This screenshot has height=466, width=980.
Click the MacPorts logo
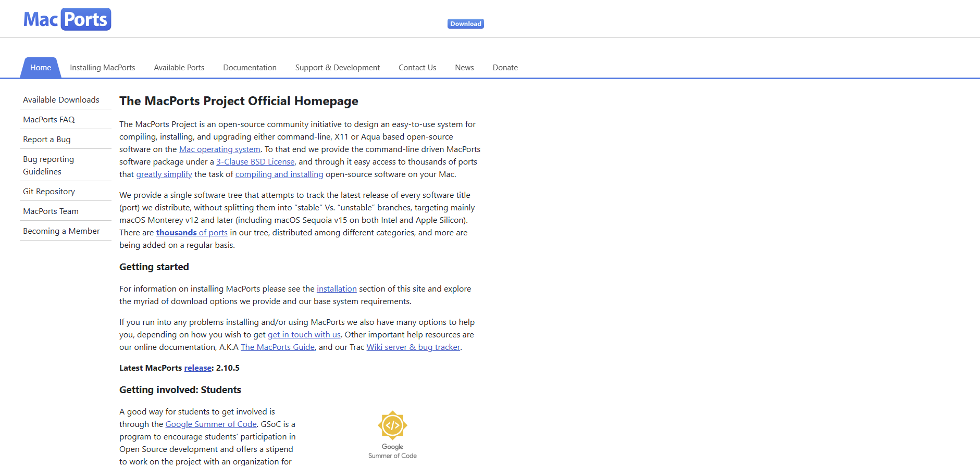(x=67, y=19)
